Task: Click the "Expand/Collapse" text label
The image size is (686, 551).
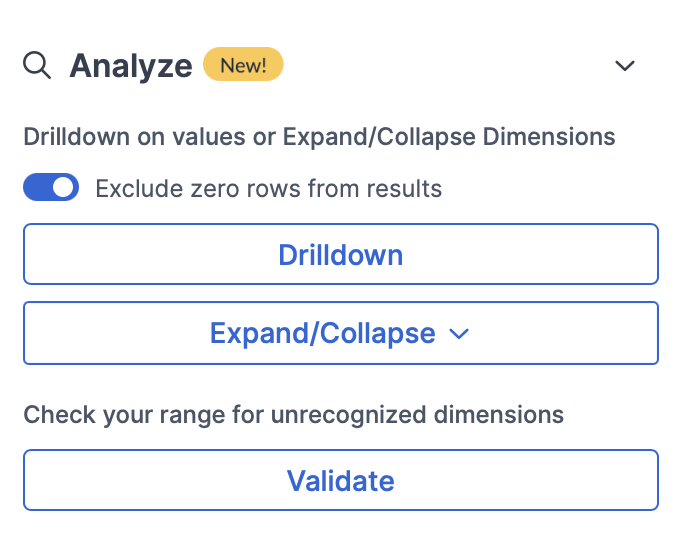Action: tap(322, 333)
